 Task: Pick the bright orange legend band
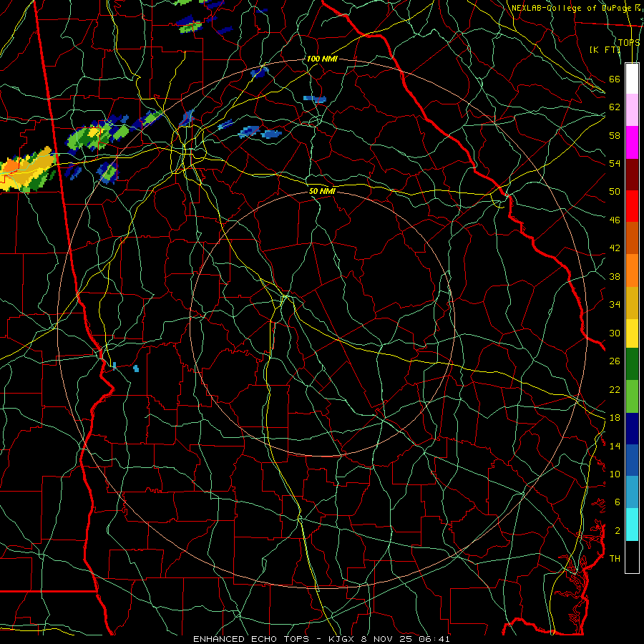click(632, 270)
